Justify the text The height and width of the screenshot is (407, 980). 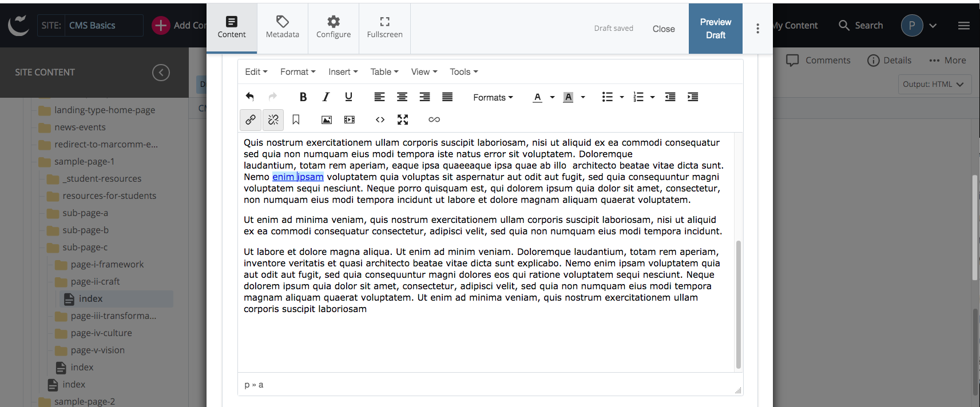tap(447, 97)
